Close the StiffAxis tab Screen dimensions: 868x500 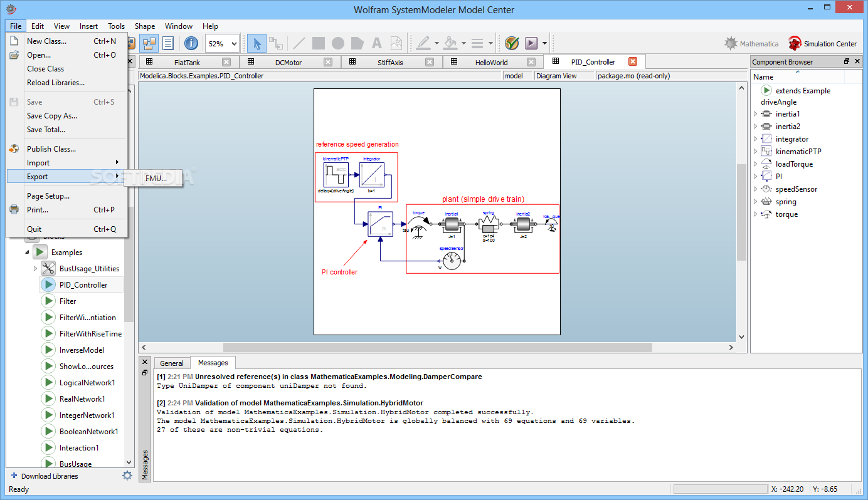430,62
